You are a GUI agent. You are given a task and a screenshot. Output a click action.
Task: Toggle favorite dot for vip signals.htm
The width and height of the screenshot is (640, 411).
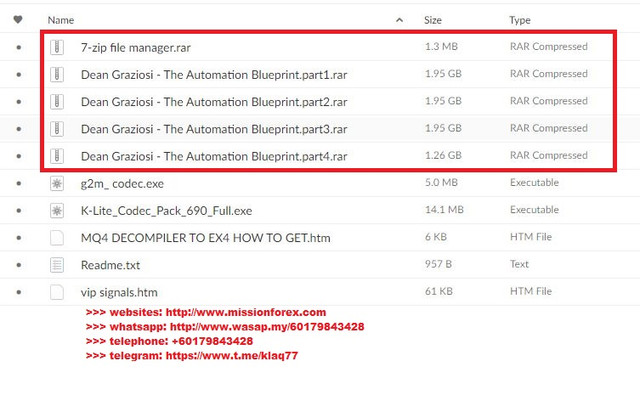click(18, 292)
